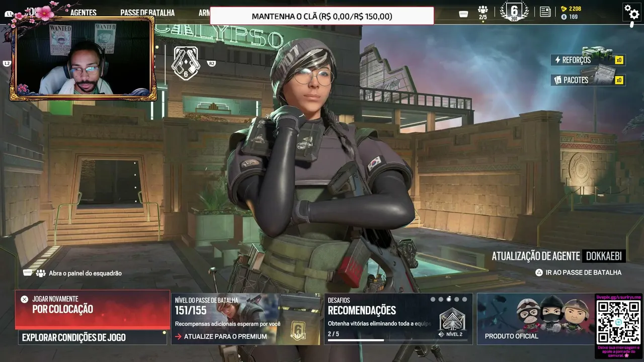
Task: Click the x0 count next to Pacotes
Action: point(619,80)
